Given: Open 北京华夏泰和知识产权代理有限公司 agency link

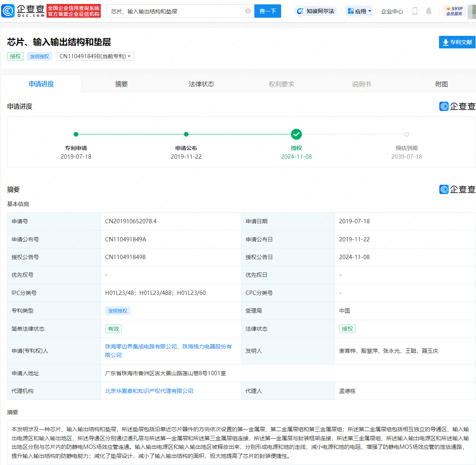Looking at the screenshot, I should click(x=149, y=391).
